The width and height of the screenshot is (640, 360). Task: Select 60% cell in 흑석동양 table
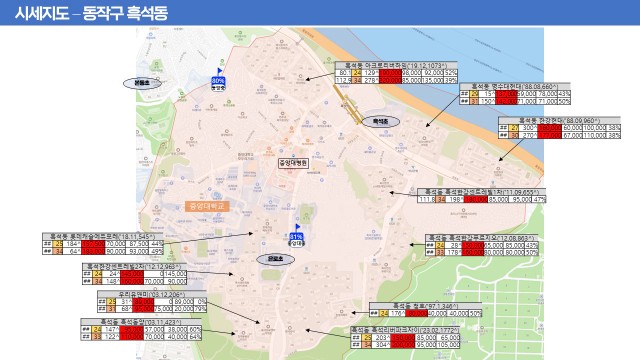point(195,329)
